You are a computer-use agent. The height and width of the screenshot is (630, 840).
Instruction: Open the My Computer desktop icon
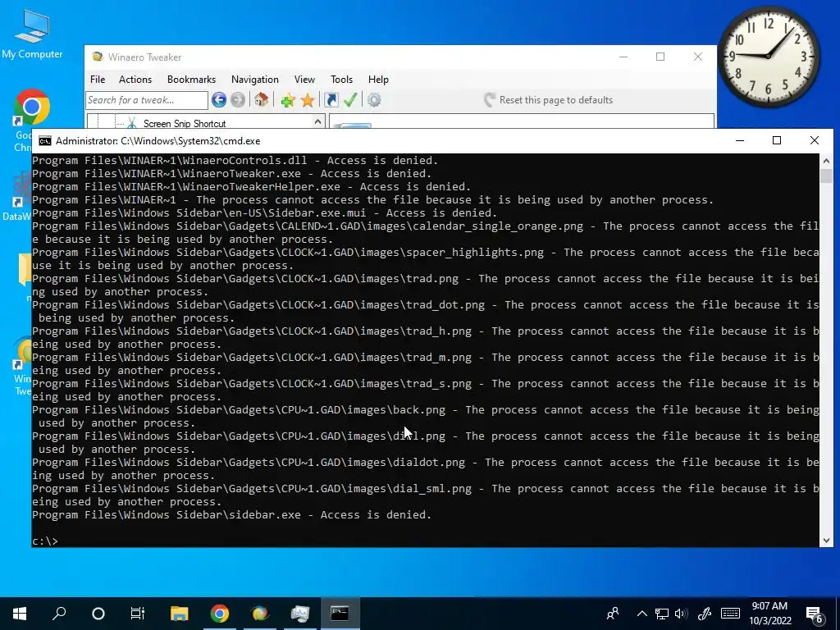coord(32,34)
